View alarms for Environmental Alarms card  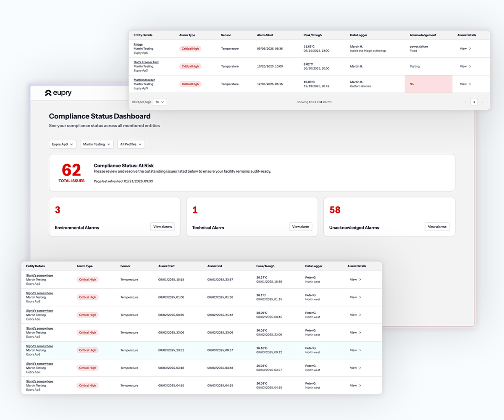[x=162, y=227]
